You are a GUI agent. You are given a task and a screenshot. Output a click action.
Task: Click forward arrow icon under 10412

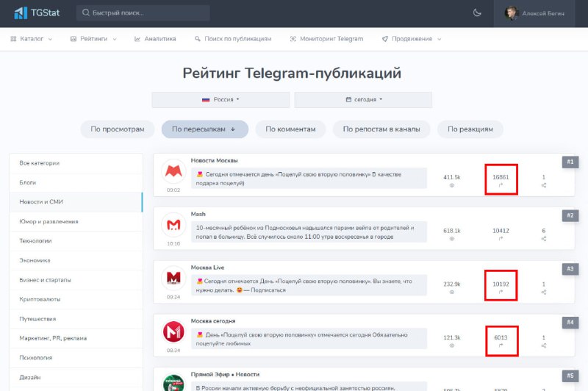[x=501, y=239]
